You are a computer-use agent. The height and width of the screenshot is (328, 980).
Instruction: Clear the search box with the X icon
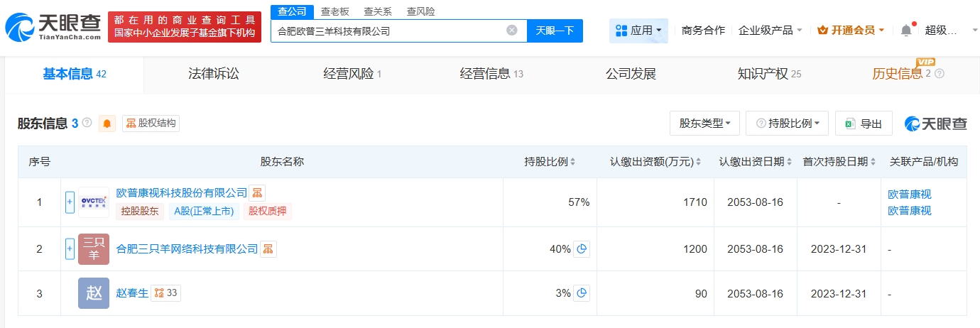tap(511, 31)
